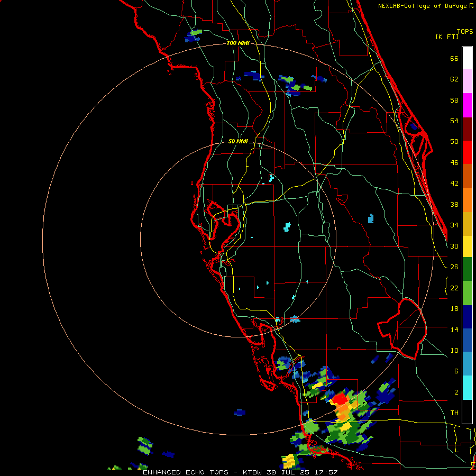Click the 100 NMI range ring line

(x=43, y=239)
